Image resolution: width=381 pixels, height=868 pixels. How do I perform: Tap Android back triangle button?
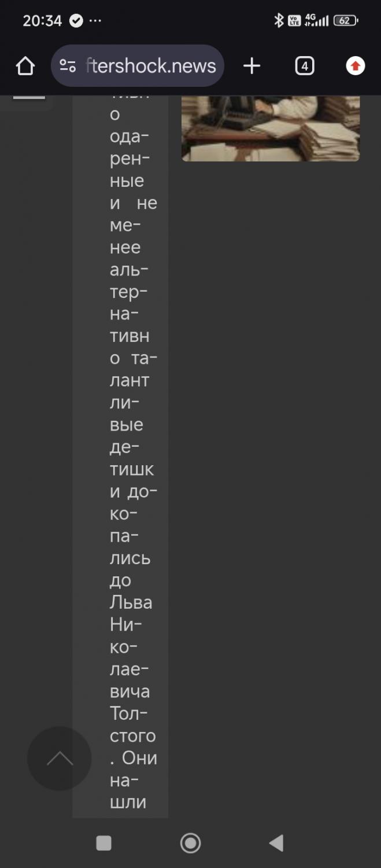(276, 843)
